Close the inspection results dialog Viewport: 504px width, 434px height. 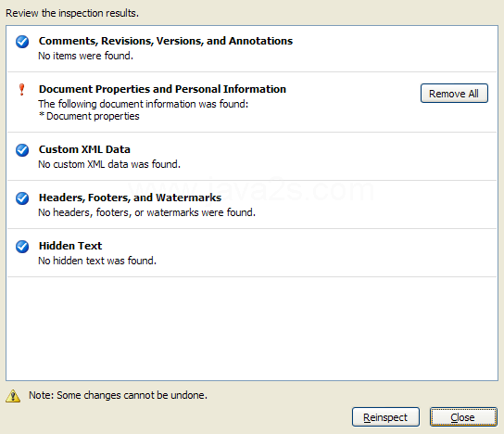(463, 417)
